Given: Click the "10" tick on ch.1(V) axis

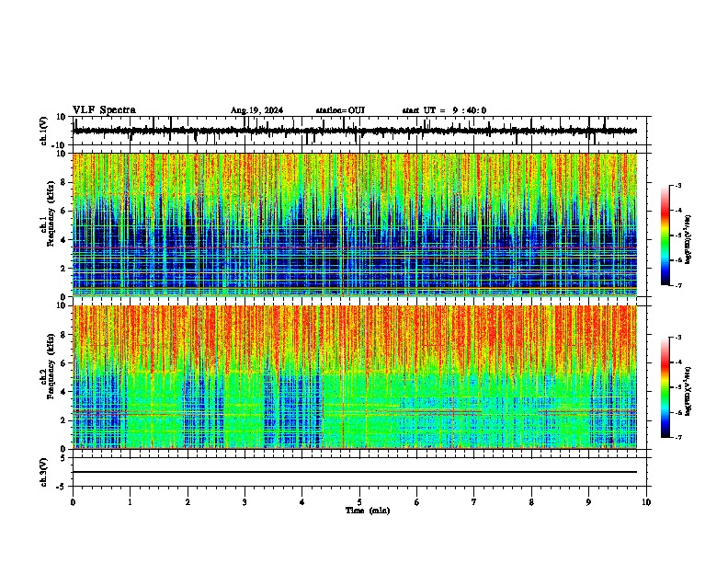Looking at the screenshot, I should point(62,117).
